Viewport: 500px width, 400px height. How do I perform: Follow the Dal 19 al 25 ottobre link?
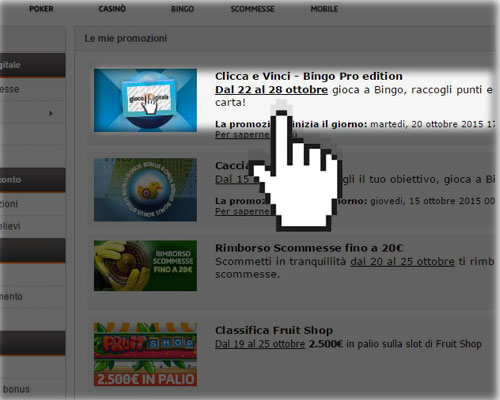tap(260, 344)
